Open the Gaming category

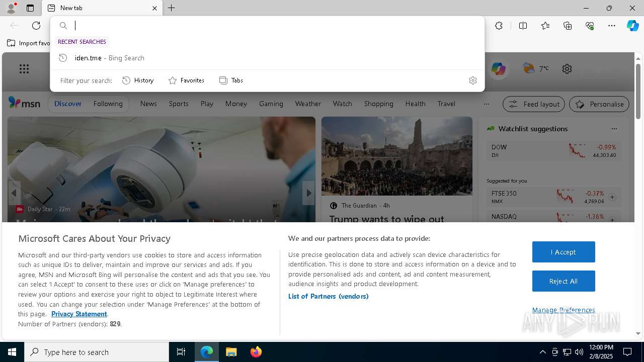[x=271, y=104]
